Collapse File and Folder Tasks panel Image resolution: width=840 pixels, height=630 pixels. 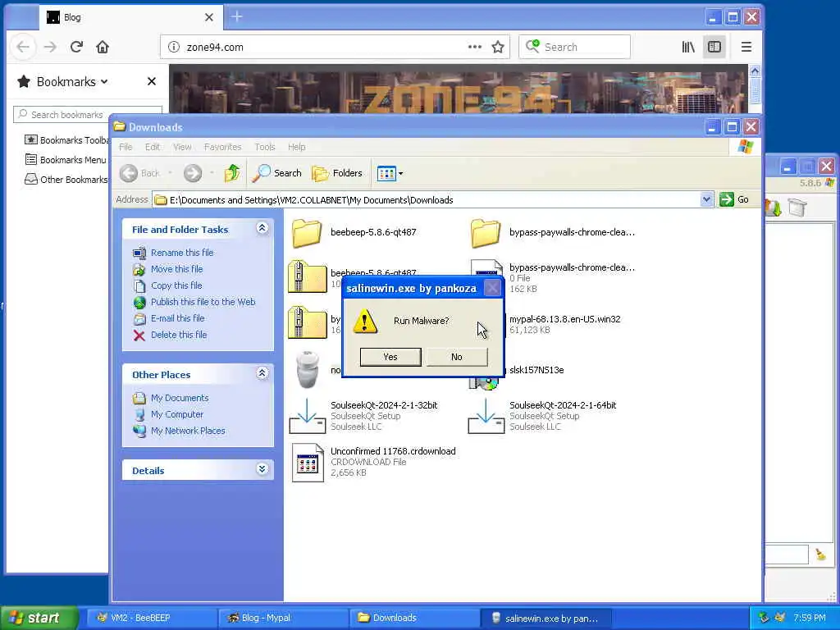point(262,228)
